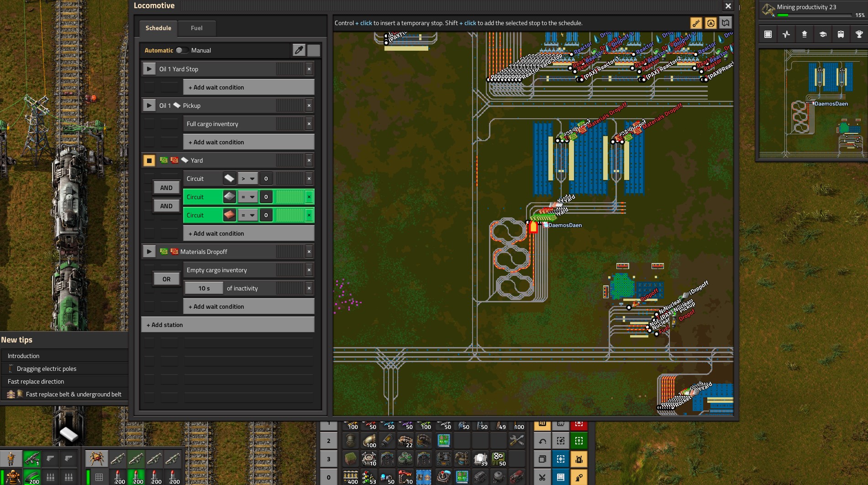Image resolution: width=868 pixels, height=485 pixels.
Task: Toggle personal roboport shortcut
Action: 579,459
